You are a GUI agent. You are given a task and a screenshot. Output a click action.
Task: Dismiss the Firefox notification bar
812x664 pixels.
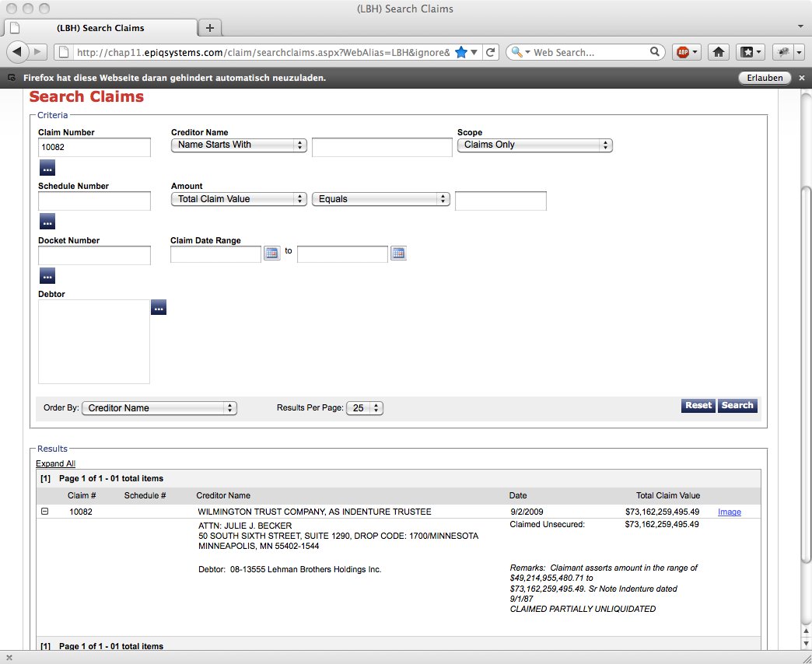pos(802,78)
